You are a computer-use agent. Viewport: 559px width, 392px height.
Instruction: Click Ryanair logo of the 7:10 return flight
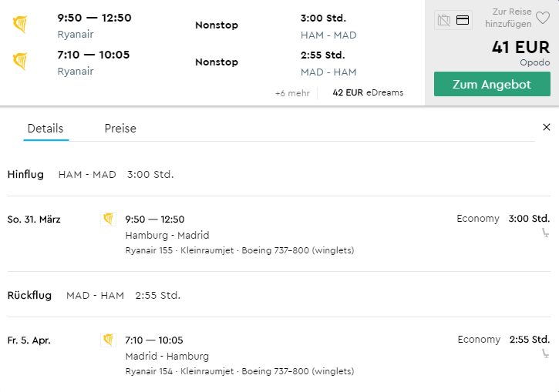[x=20, y=62]
